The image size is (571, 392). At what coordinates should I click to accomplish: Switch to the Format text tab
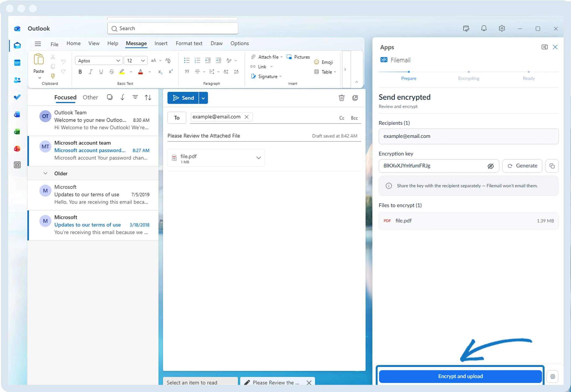click(189, 43)
